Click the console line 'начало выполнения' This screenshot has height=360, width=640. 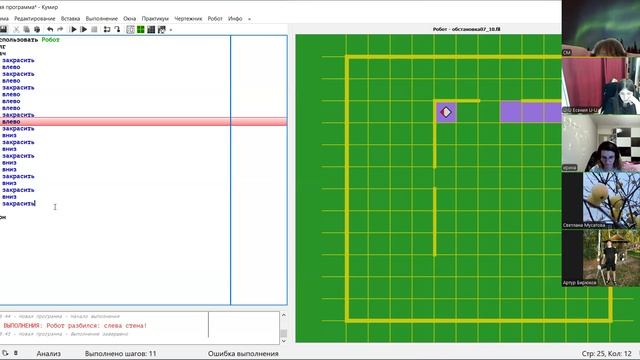(95, 316)
